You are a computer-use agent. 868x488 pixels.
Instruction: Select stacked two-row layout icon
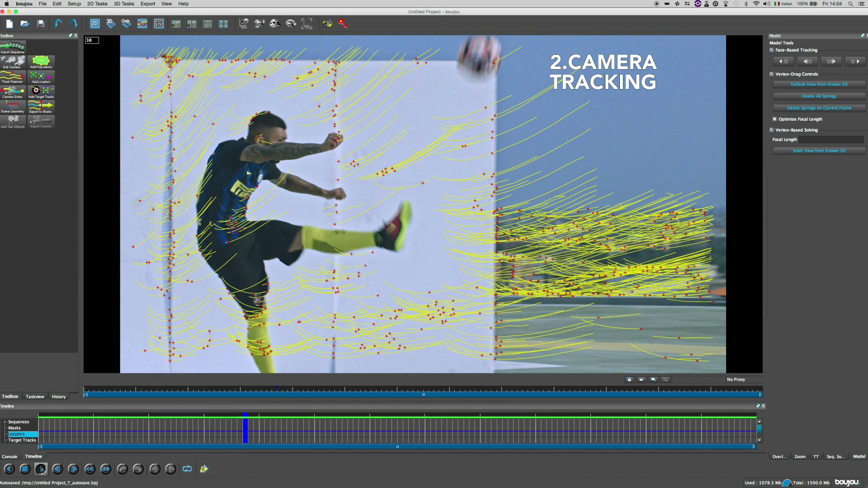(208, 24)
